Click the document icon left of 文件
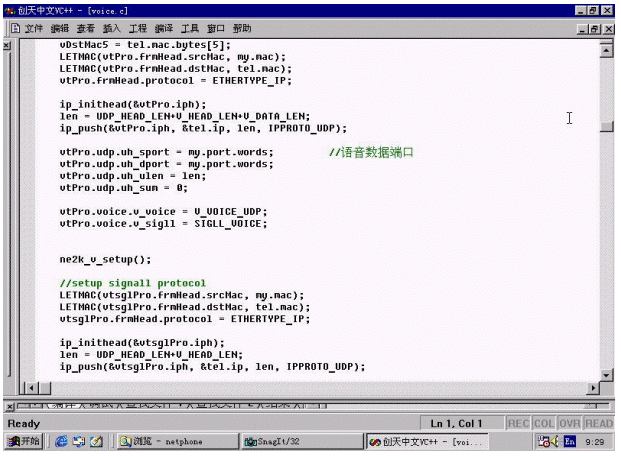 tap(14, 28)
